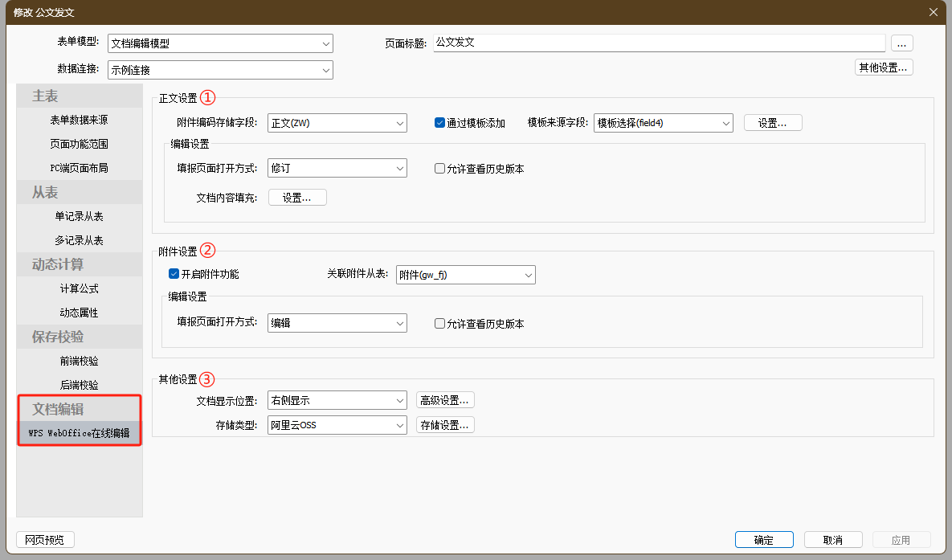This screenshot has width=952, height=560.
Task: Click the 其他设置... button
Action: click(x=883, y=67)
